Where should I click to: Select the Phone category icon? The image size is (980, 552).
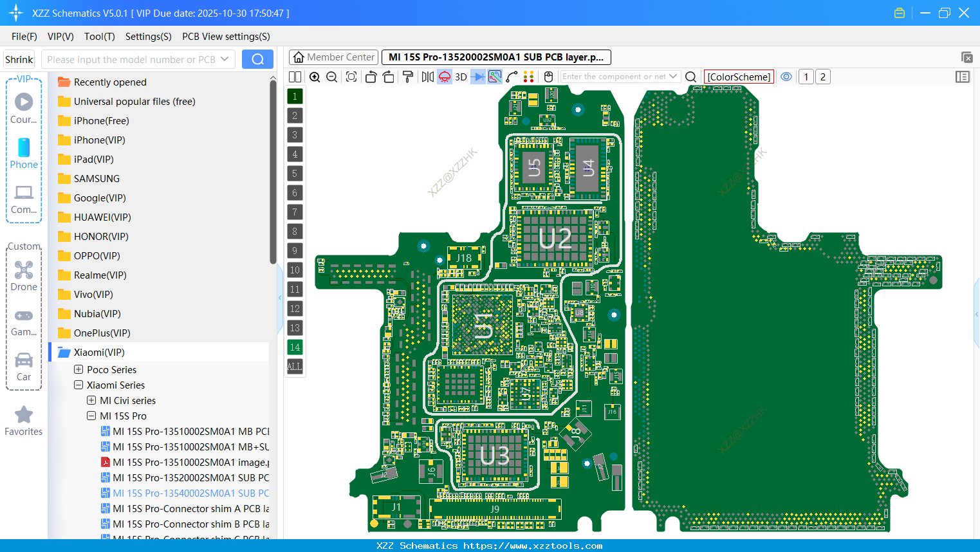pos(24,153)
